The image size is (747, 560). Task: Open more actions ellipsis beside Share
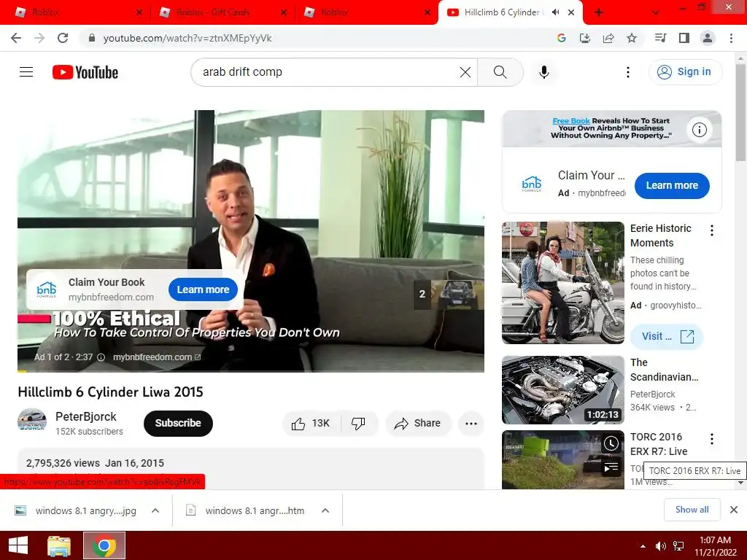pos(471,424)
